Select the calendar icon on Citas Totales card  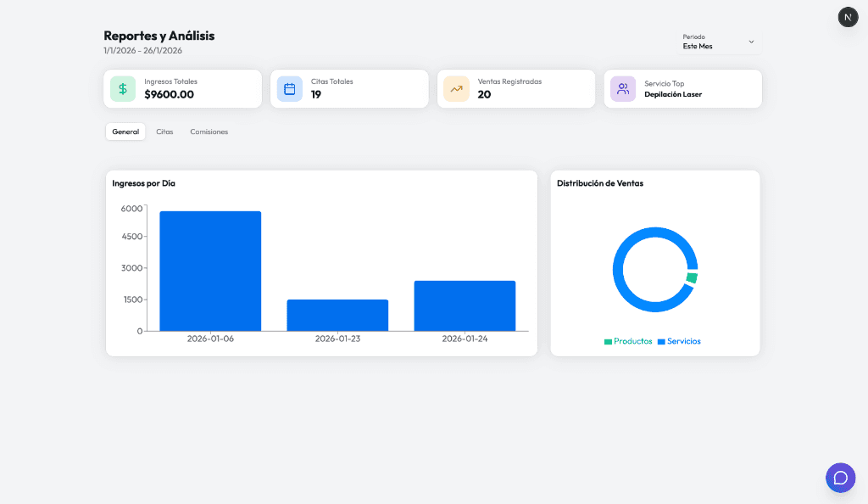point(289,88)
